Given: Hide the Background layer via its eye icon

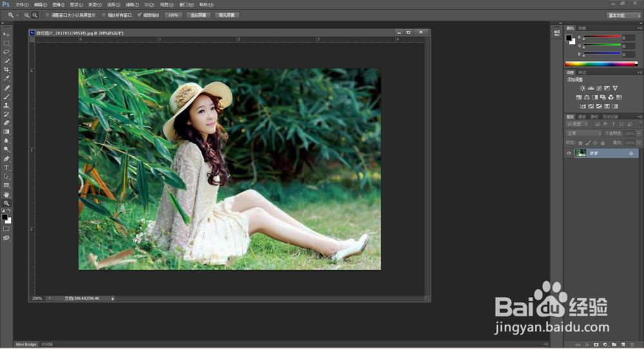Looking at the screenshot, I should (x=569, y=153).
